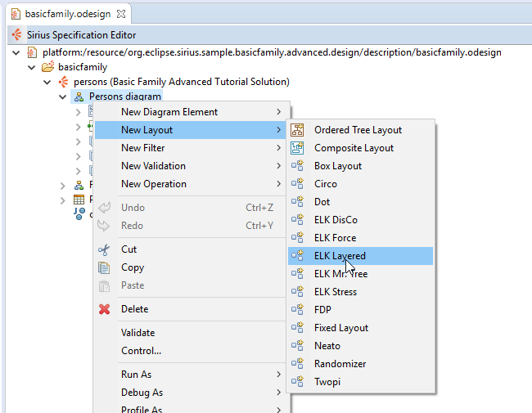Pick Fixed Layout from the submenu
The width and height of the screenshot is (532, 413).
coord(340,328)
